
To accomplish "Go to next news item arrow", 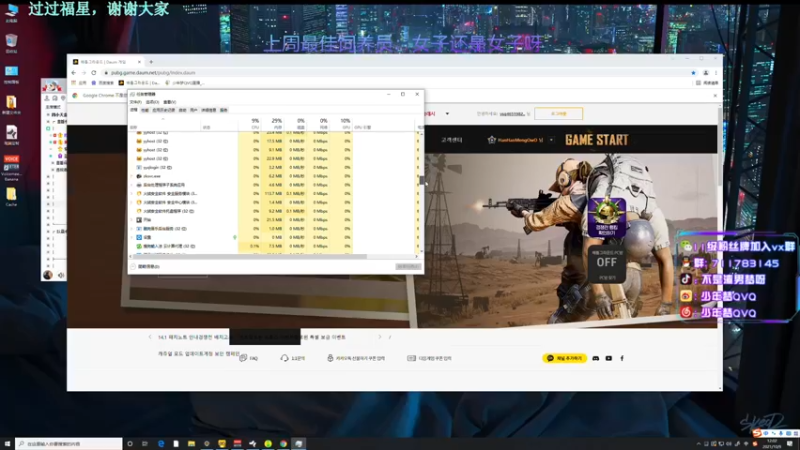I will point(380,337).
